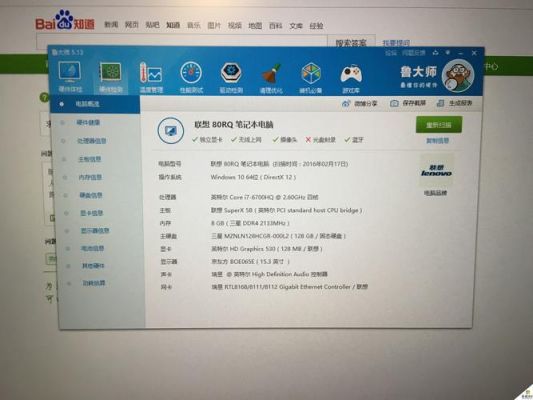Open 地图 tab on Baidu page
This screenshot has width=533, height=400.
(255, 25)
